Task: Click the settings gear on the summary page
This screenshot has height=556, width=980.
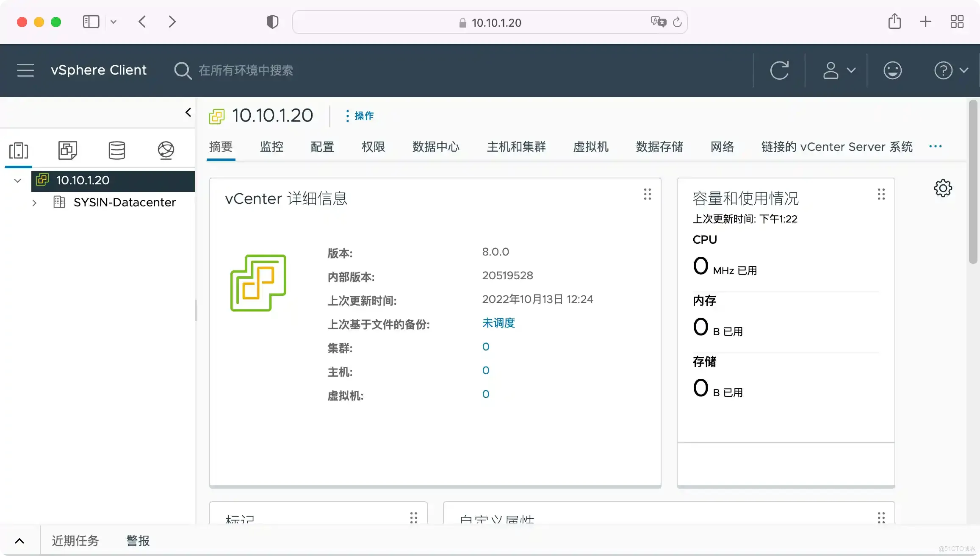Action: click(x=943, y=188)
